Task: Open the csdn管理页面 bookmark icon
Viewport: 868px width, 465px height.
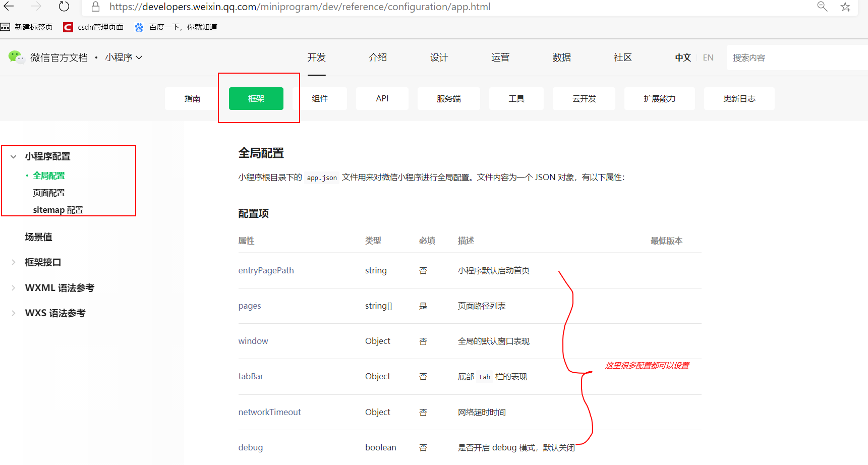Action: (68, 27)
